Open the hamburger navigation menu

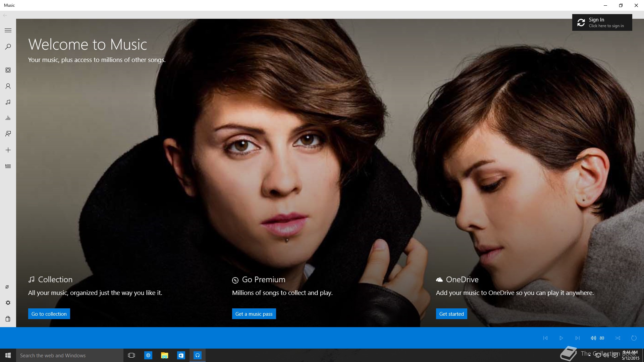pyautogui.click(x=8, y=31)
